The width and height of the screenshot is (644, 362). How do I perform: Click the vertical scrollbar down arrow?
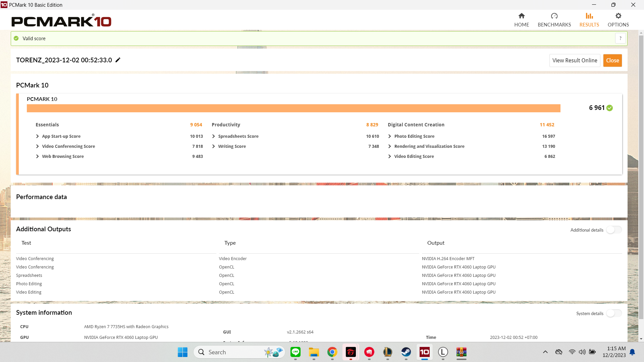coord(641,339)
